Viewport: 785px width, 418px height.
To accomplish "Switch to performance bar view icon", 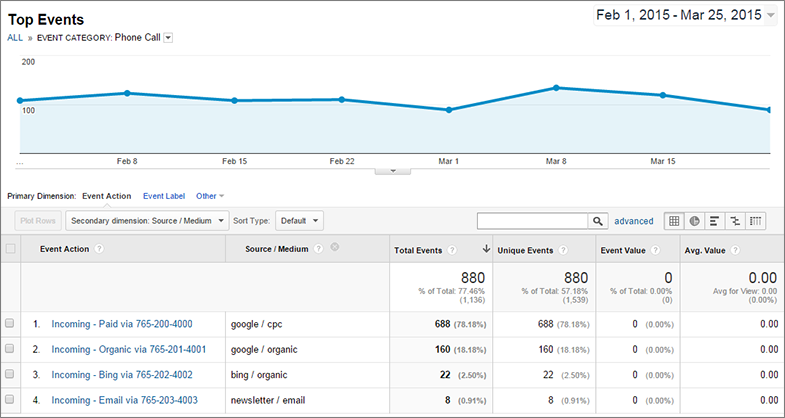I will tap(714, 221).
